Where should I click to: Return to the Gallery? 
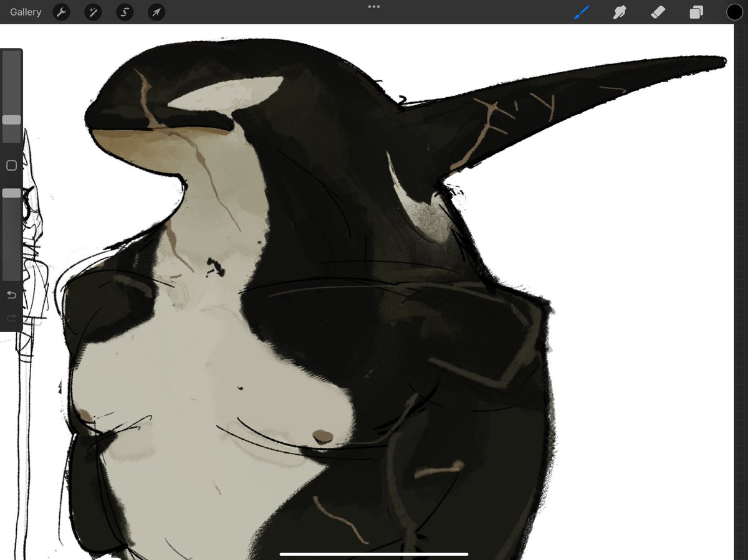(26, 12)
